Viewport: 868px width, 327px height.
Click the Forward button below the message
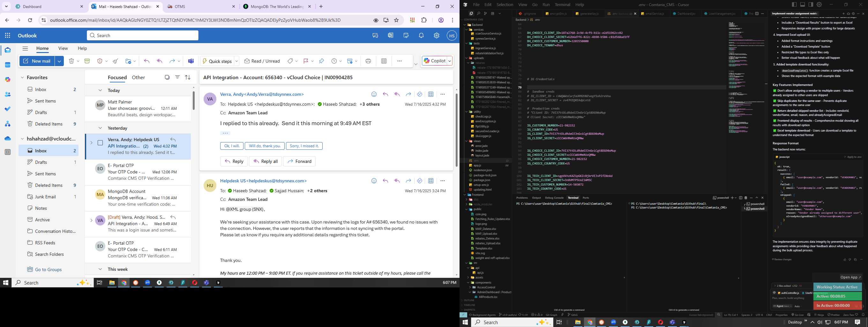[299, 161]
